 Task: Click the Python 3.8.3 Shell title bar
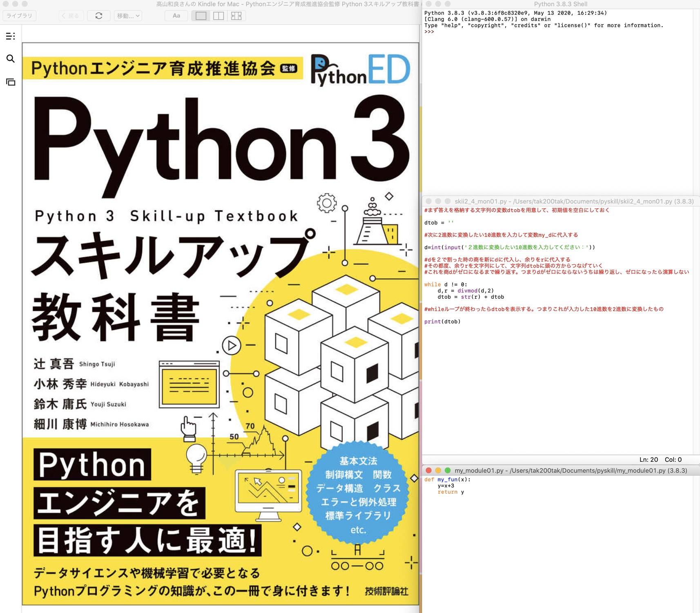(x=560, y=4)
